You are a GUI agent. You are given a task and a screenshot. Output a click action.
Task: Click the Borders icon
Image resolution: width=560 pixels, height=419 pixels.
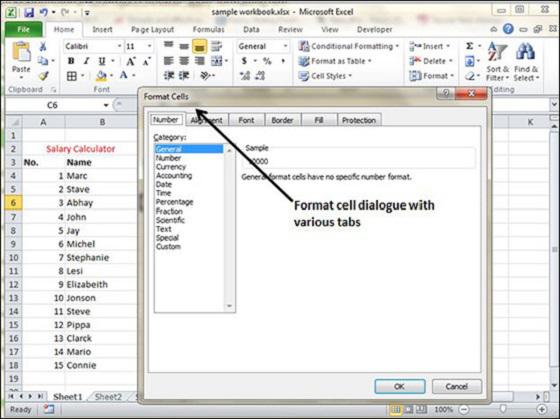[72, 76]
